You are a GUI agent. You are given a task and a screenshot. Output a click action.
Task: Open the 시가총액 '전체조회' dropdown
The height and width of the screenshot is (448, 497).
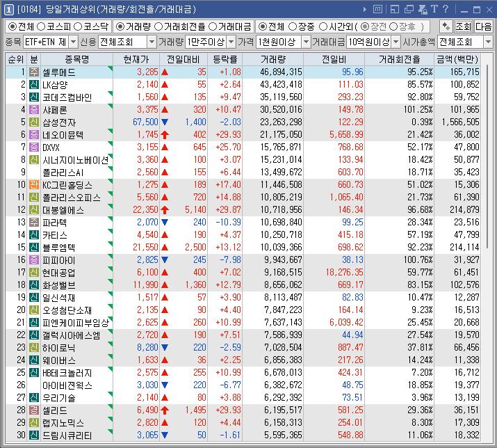coord(488,42)
